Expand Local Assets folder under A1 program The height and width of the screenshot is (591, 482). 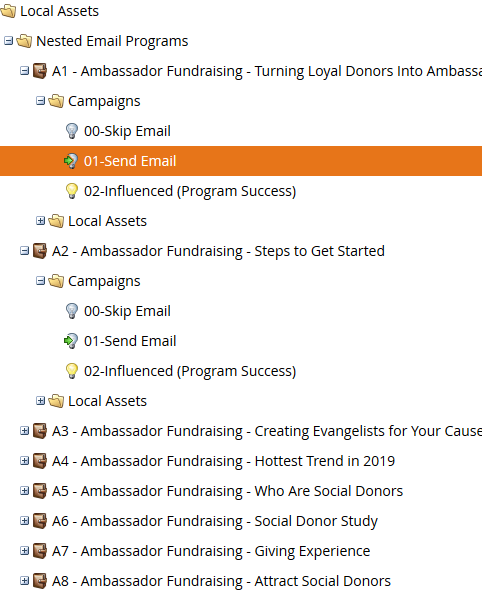coord(40,221)
